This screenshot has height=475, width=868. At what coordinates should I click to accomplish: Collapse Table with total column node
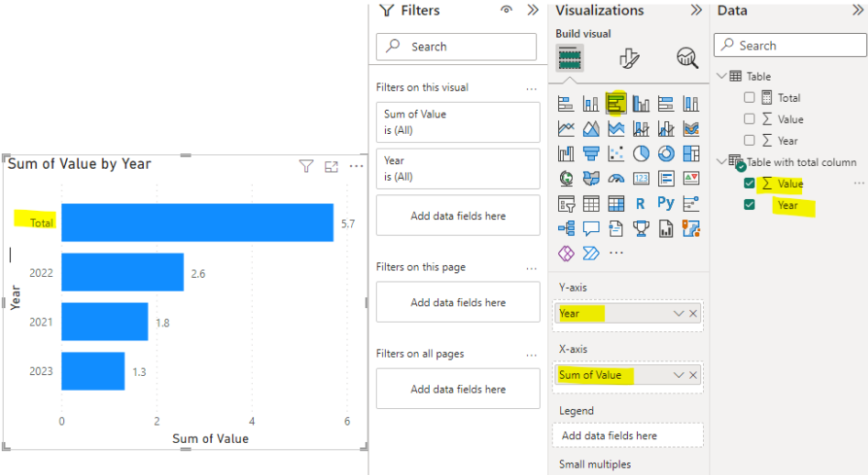(721, 161)
